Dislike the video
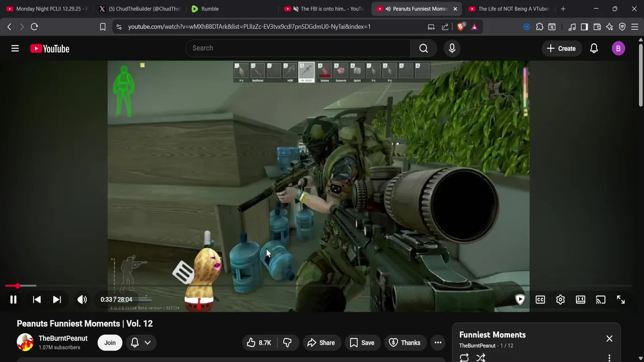The image size is (644, 362). (x=287, y=343)
